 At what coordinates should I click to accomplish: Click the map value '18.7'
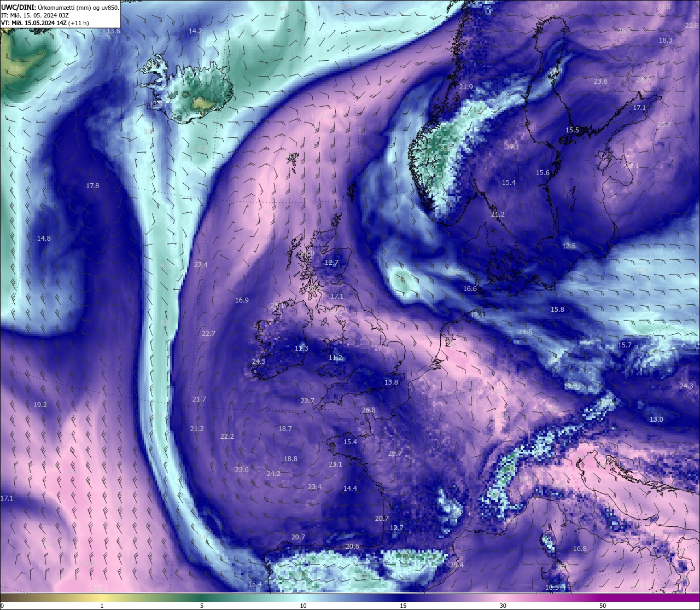(285, 429)
